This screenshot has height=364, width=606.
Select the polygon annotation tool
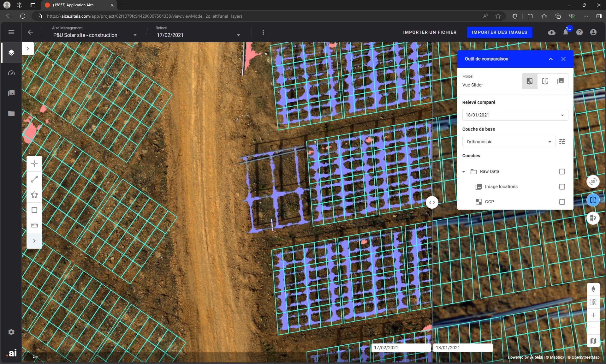(x=34, y=195)
